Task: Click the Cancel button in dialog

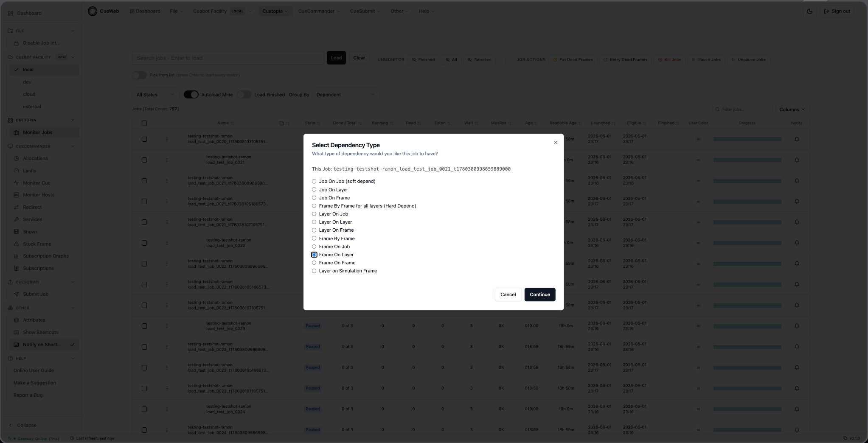Action: [x=508, y=294]
